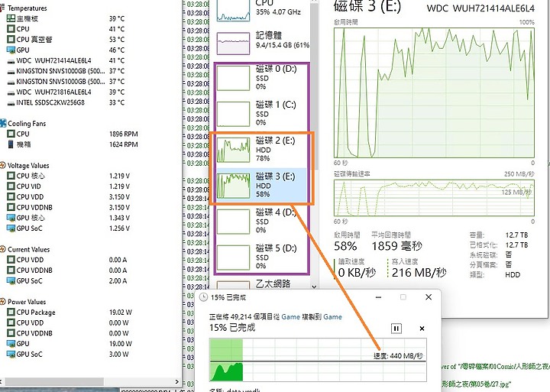Click the 磁碟 3 (E:) heading title

click(367, 6)
